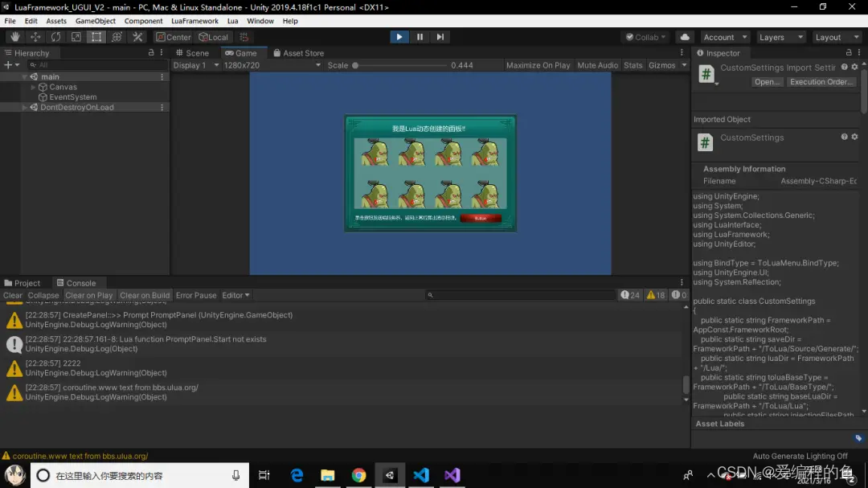
Task: Open the Available Custom Editor Tools icon
Action: (x=137, y=36)
